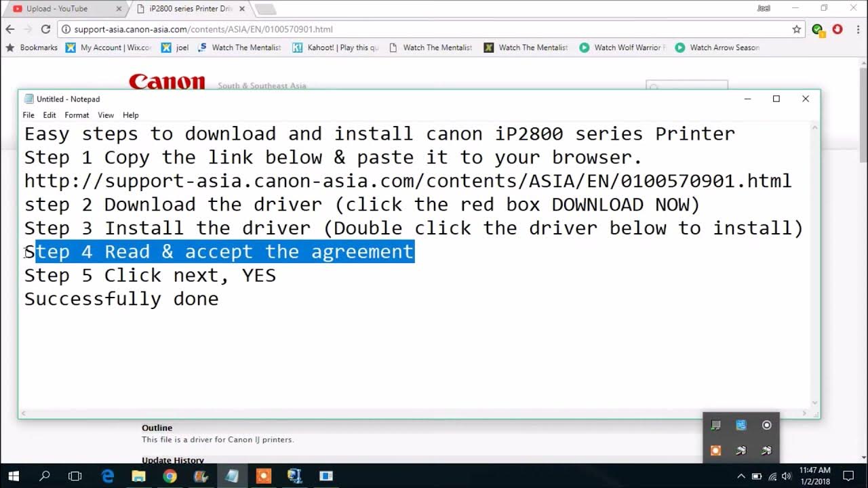868x488 pixels.
Task: Open File Explorer from taskbar
Action: pos(138,476)
